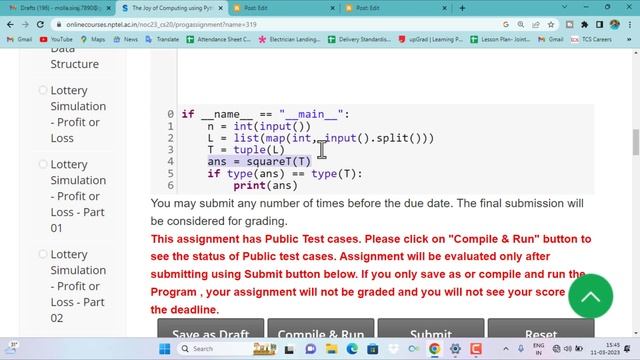Open File Explorer on taskbar
640x360 pixels.
pos(331,349)
